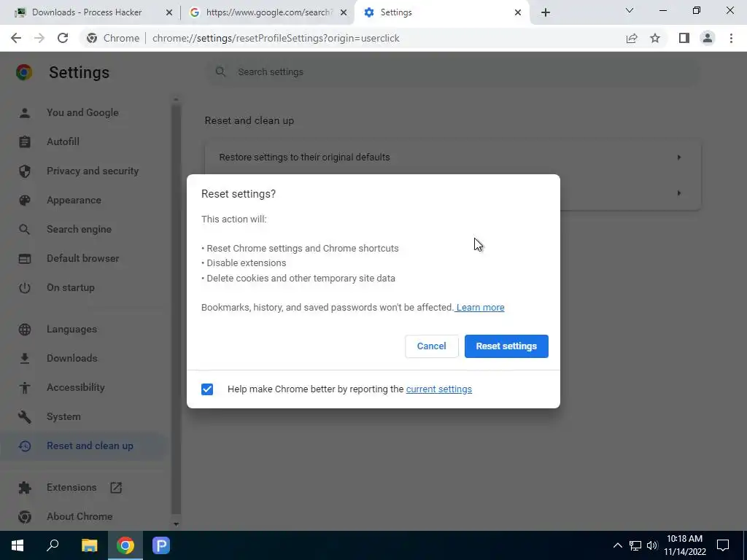Close the Process Hacker tab
Image resolution: width=747 pixels, height=560 pixels.
[x=169, y=13]
